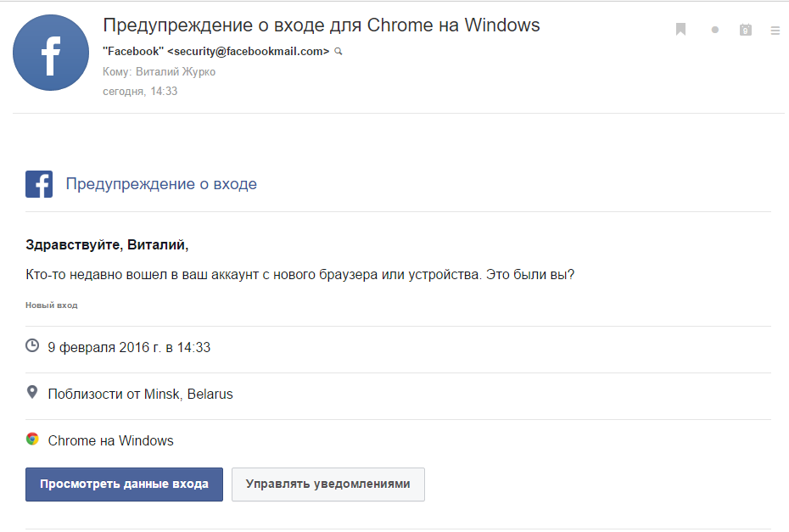Click the Facebook sender avatar
Image resolution: width=789 pixels, height=532 pixels.
(51, 53)
